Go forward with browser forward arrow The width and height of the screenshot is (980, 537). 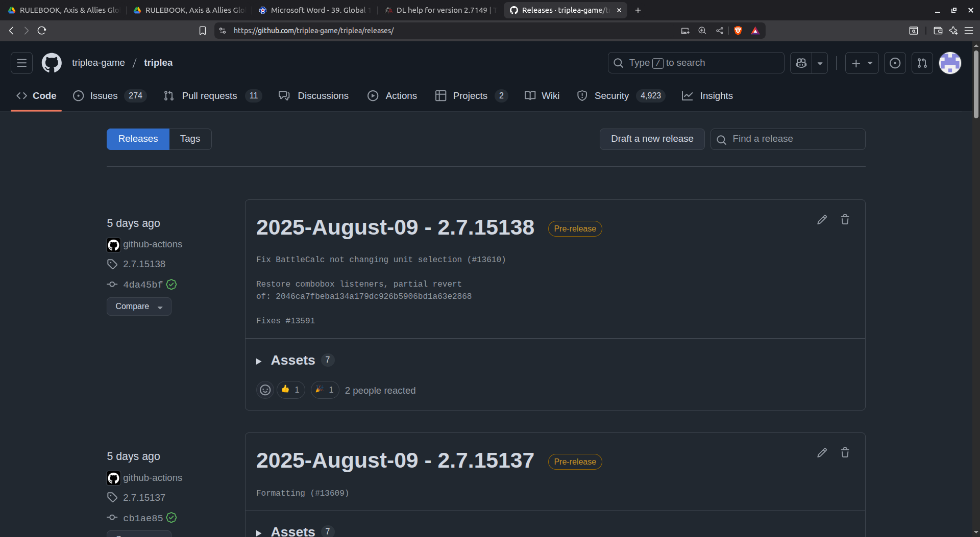click(26, 31)
